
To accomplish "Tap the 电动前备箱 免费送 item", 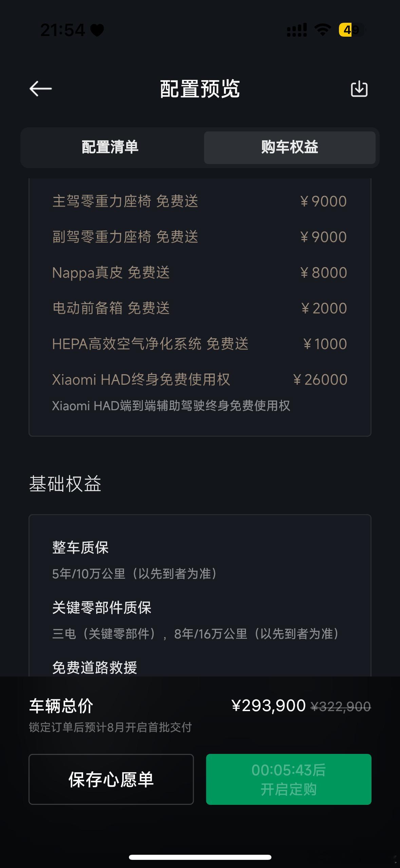I will point(200,308).
